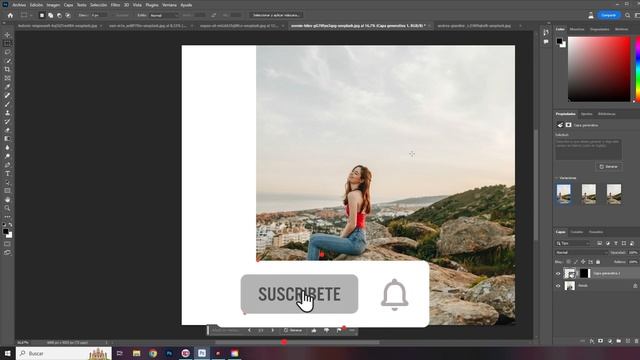Hide the Fondo layer
The height and width of the screenshot is (360, 640).
[x=558, y=286]
